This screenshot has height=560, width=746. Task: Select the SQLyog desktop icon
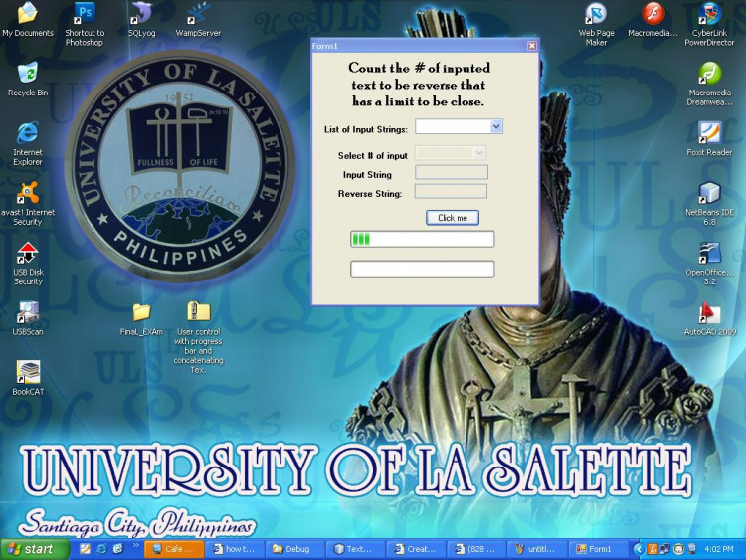point(141,20)
